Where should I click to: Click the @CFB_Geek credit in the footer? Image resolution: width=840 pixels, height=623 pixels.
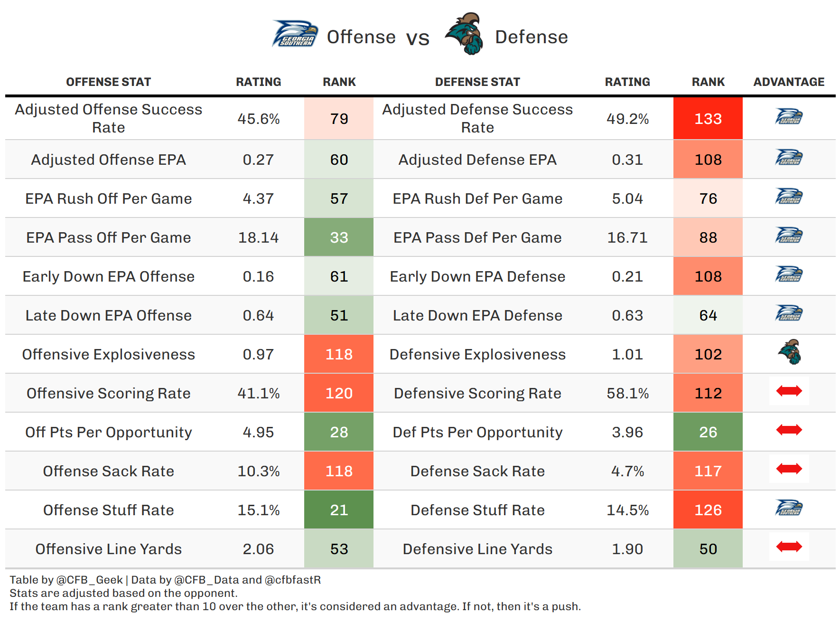[89, 580]
